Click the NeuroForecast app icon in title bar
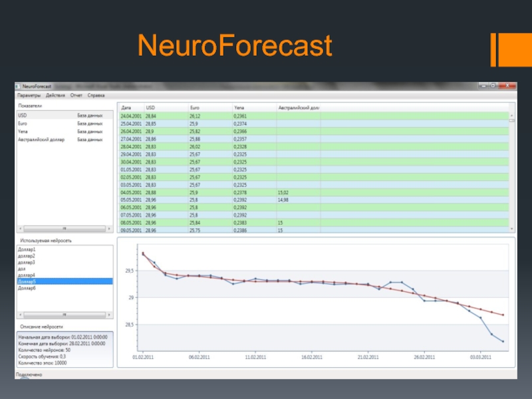532x399 pixels. click(19, 86)
